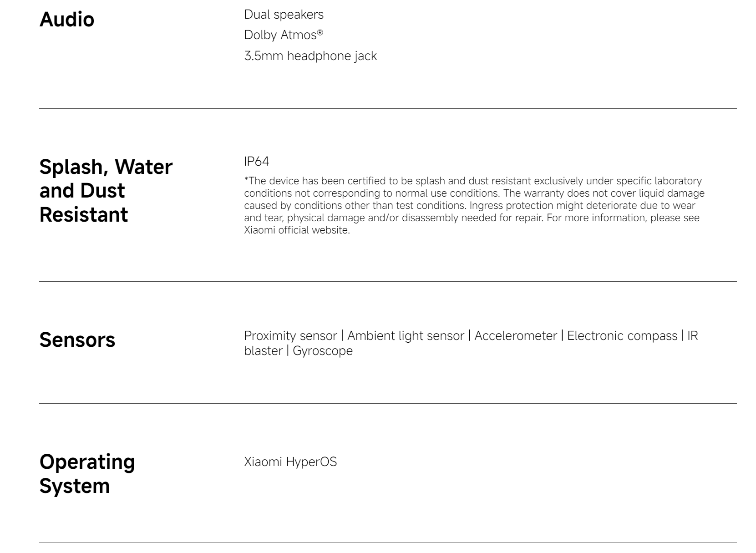Click the Operating System heading
Viewport: 756px width, 553px height.
tap(87, 473)
